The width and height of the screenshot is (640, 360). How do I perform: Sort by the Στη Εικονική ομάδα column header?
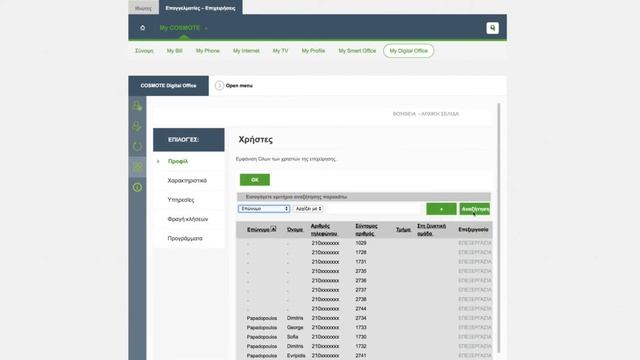431,230
